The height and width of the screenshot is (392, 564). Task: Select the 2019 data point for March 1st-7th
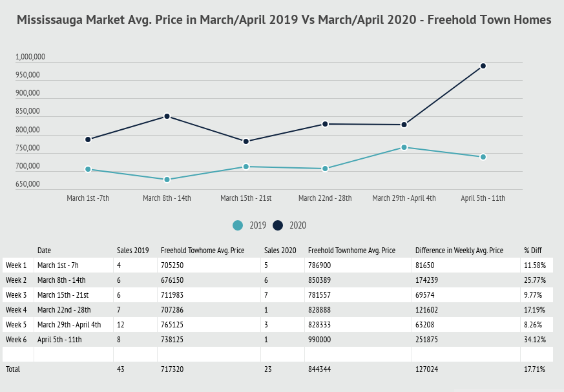pos(88,169)
